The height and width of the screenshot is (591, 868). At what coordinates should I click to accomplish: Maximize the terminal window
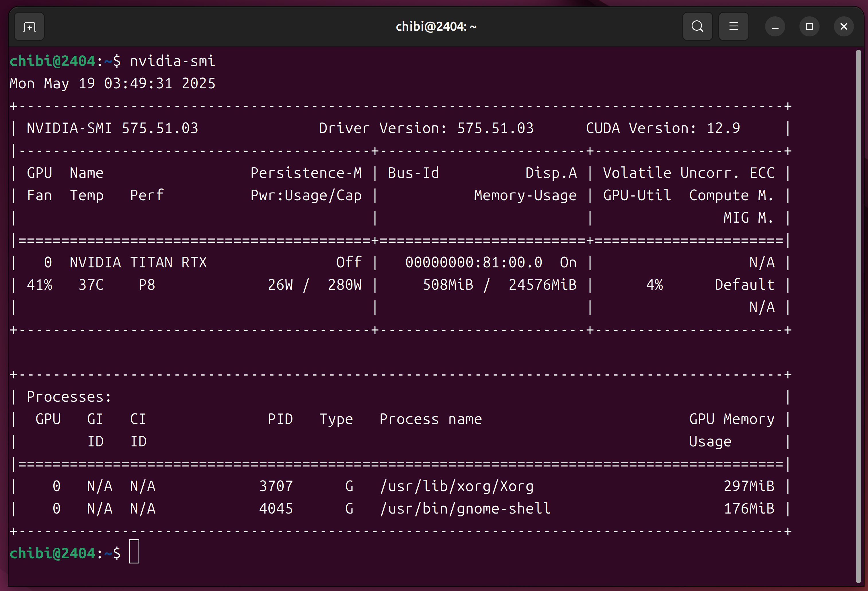coord(810,26)
